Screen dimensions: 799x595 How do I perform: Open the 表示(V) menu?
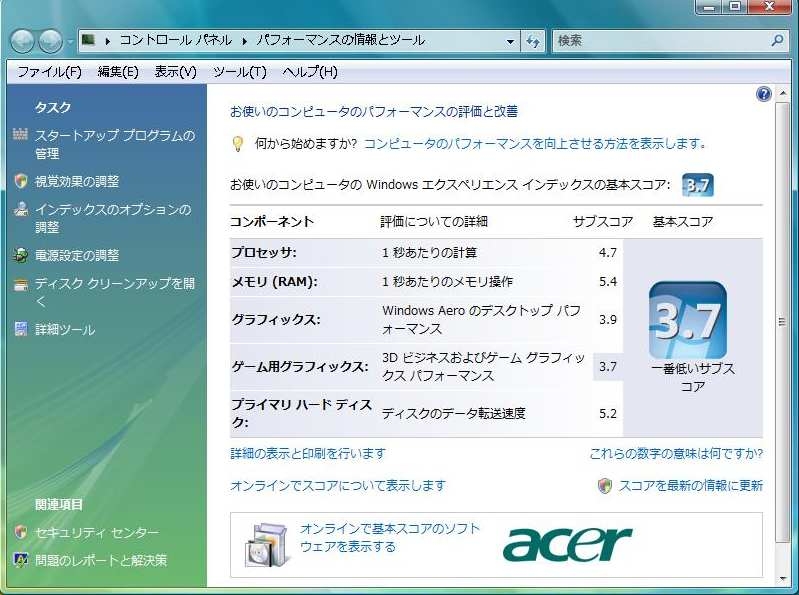[175, 72]
